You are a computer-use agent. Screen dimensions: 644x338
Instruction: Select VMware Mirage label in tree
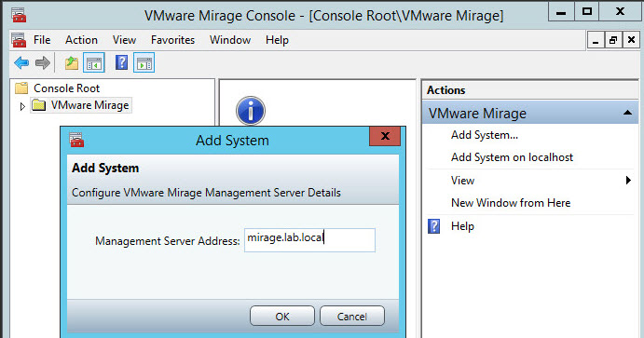pyautogui.click(x=89, y=105)
